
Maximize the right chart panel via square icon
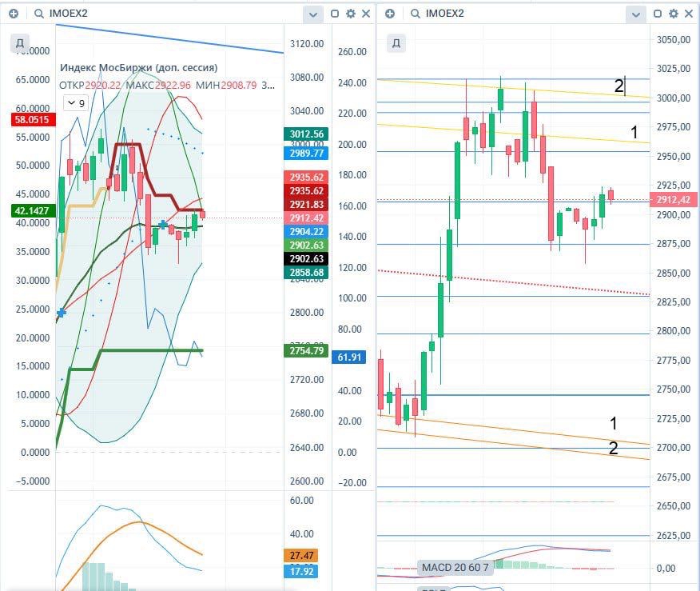click(x=658, y=14)
